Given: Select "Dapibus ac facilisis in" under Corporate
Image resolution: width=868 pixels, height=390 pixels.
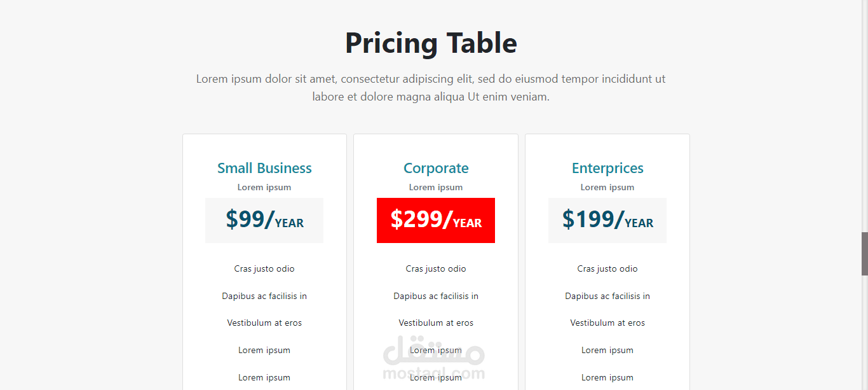Looking at the screenshot, I should click(x=436, y=296).
